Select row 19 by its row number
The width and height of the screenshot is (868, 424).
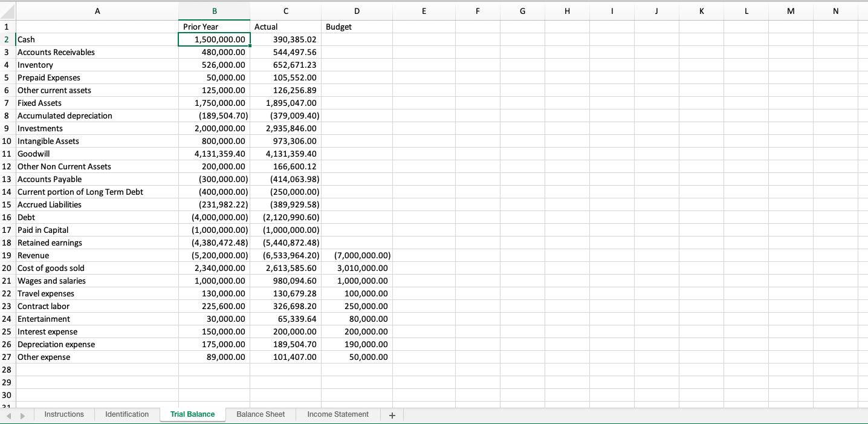7,255
